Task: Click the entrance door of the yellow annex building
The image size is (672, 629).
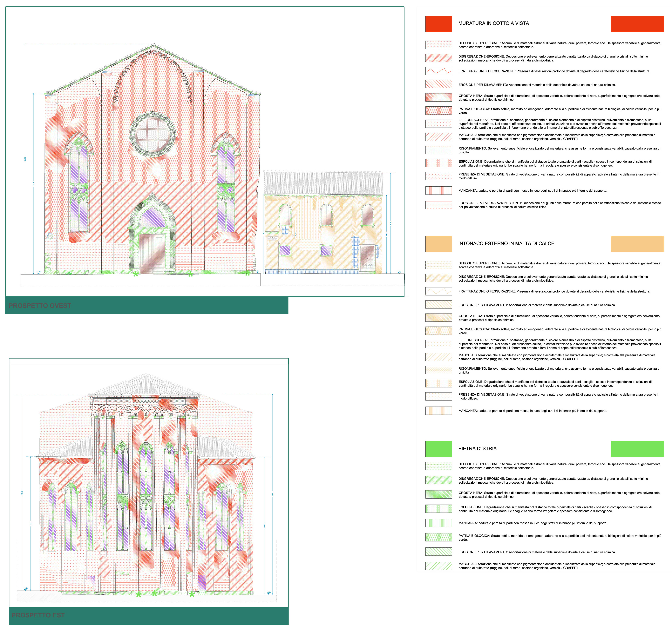Action: [x=367, y=259]
